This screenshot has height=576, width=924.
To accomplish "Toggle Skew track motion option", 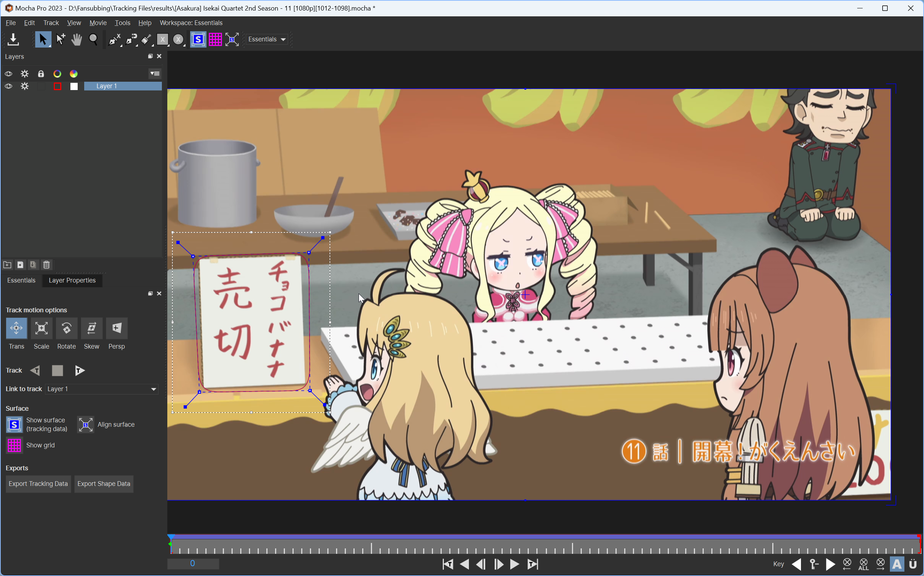I will pyautogui.click(x=92, y=328).
